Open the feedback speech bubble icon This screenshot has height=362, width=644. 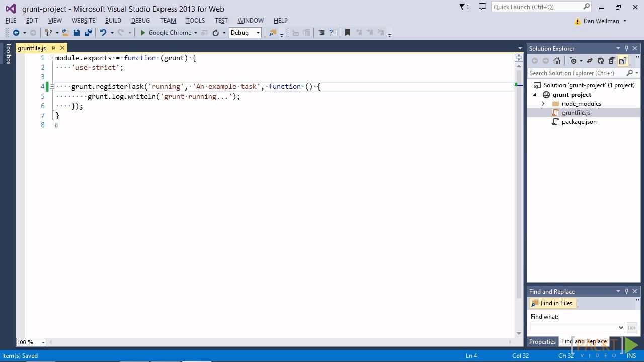point(482,7)
